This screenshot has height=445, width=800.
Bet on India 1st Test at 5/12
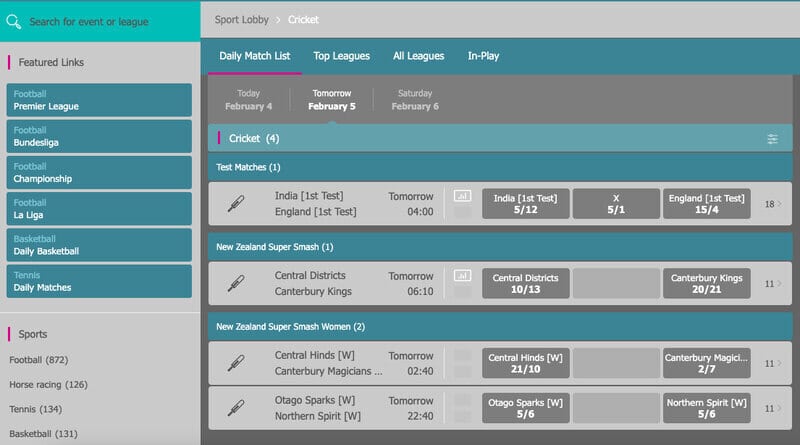pyautogui.click(x=526, y=204)
